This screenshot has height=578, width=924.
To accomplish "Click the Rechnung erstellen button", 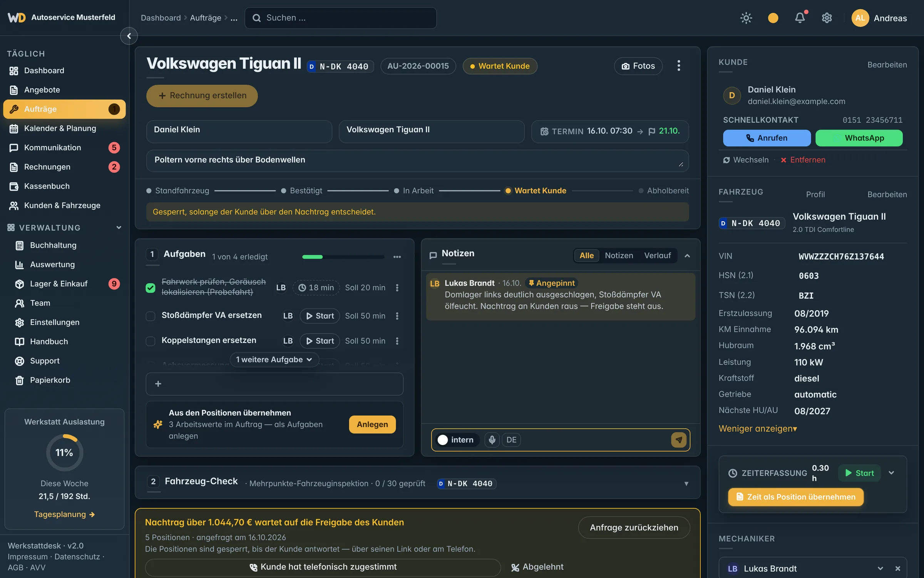I will tap(202, 96).
